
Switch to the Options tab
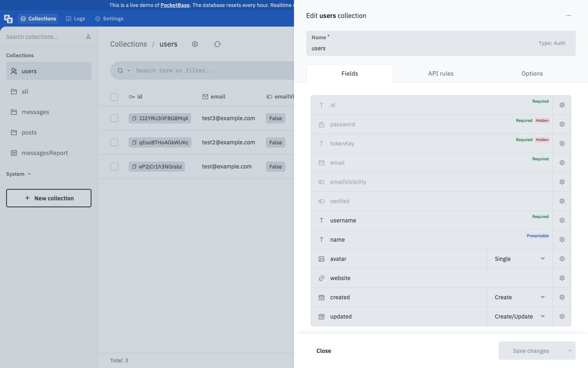532,74
